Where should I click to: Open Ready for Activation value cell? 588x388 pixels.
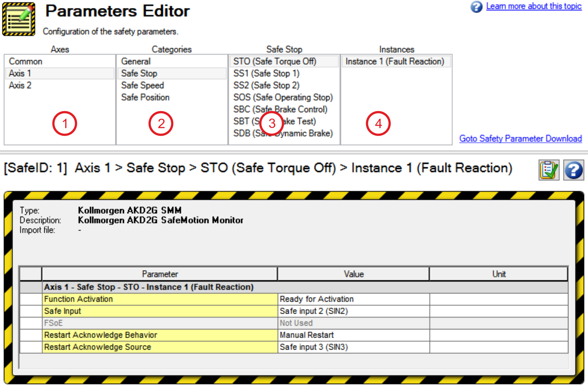coord(353,299)
